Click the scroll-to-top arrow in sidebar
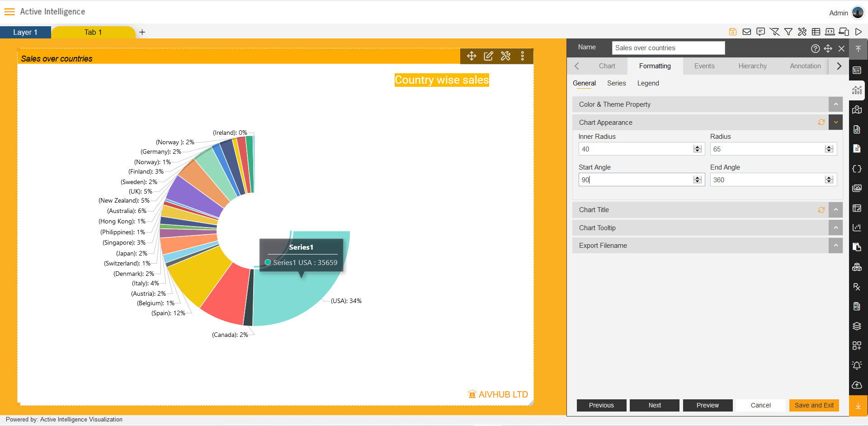 tap(858, 49)
